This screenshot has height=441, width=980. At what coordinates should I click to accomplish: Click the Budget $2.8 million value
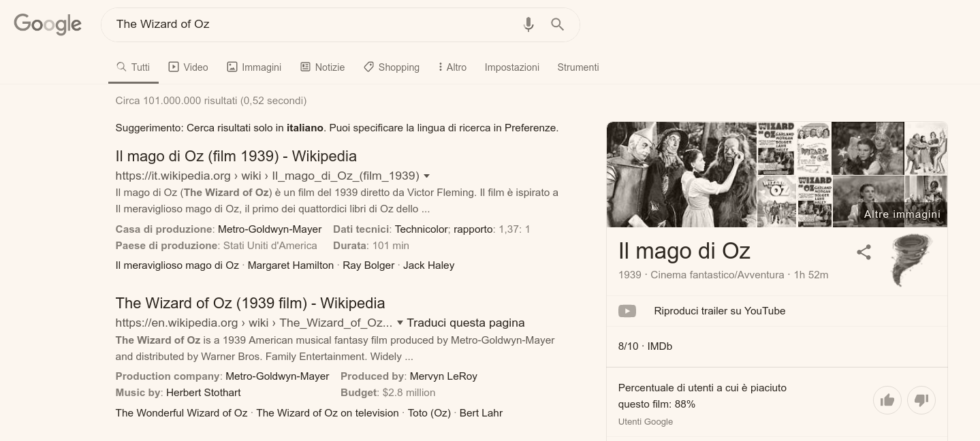pyautogui.click(x=409, y=393)
